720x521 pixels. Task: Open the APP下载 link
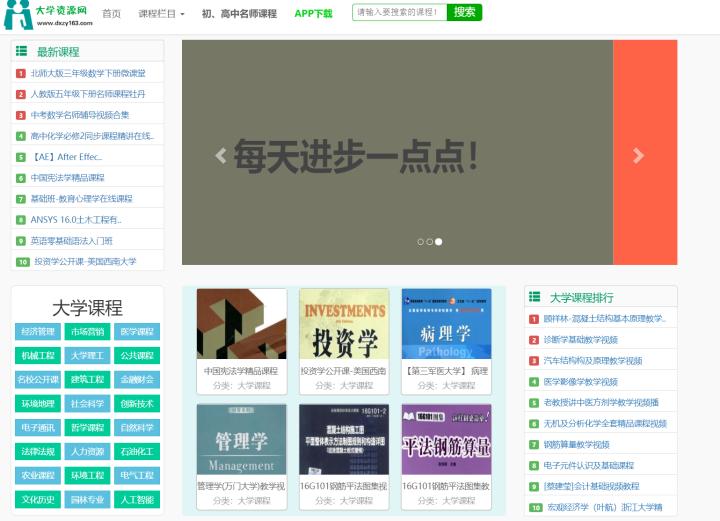click(x=313, y=14)
